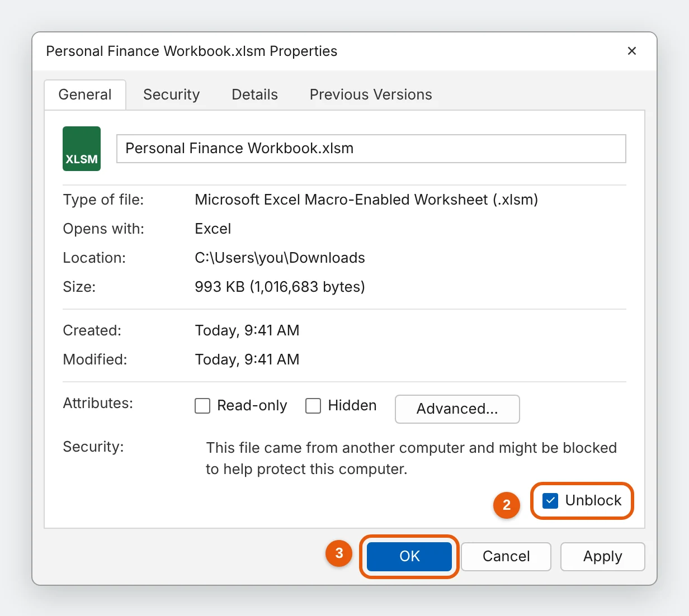Screen dimensions: 689x616
Task: Click the security message about blocked file
Action: point(411,458)
